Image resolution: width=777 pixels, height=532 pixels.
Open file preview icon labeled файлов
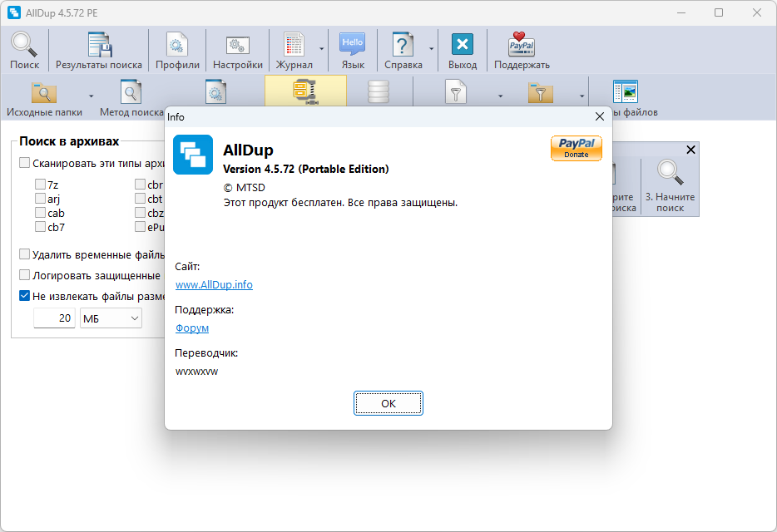point(626,92)
